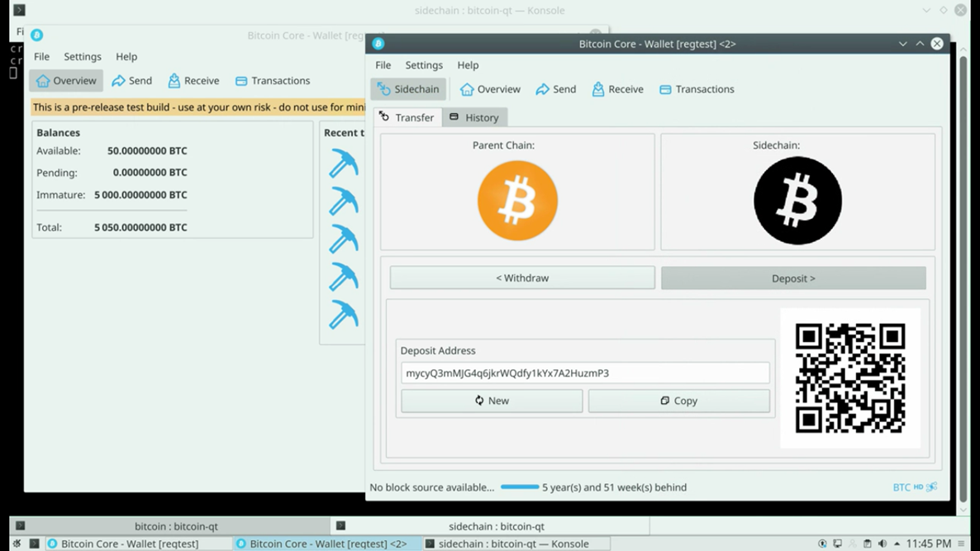
Task: Click the 'No block source available...' status text
Action: coord(432,487)
